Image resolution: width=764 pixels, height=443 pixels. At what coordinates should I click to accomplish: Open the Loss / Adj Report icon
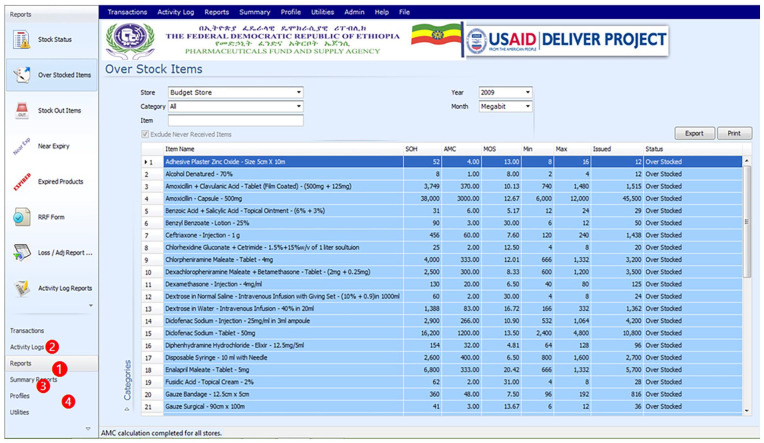point(22,253)
